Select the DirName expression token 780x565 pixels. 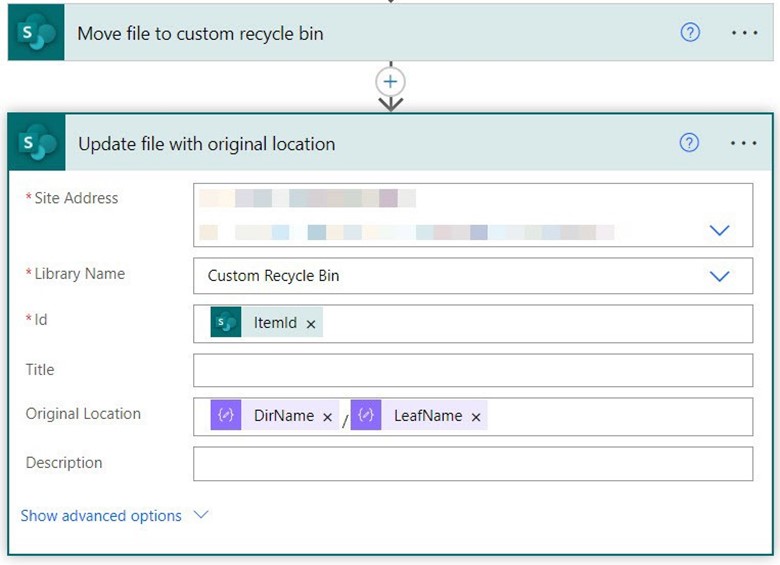[x=283, y=416]
